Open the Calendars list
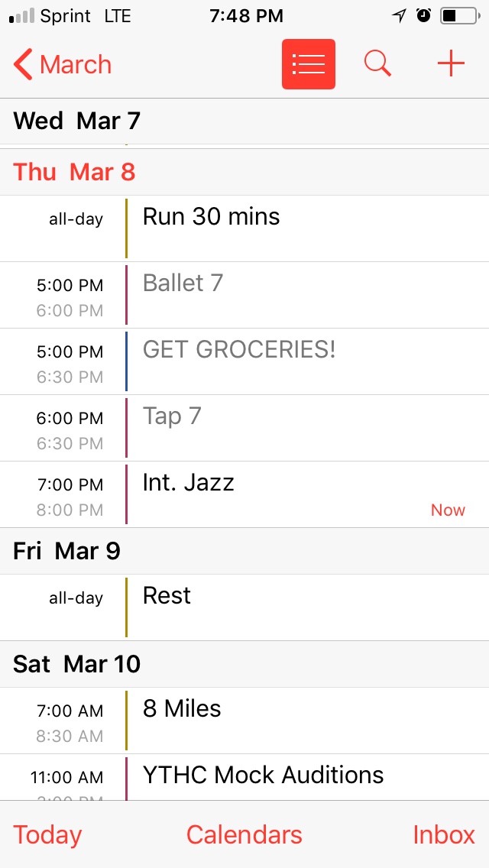The image size is (489, 868). (x=244, y=834)
